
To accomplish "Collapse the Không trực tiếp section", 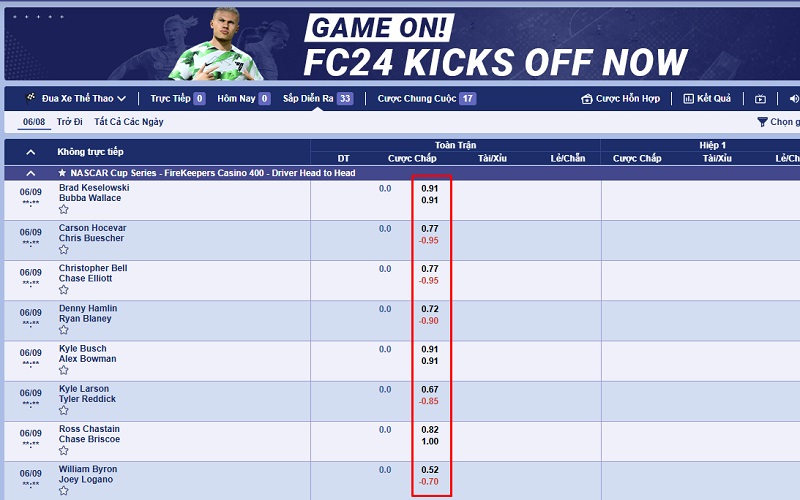I will pos(31,152).
